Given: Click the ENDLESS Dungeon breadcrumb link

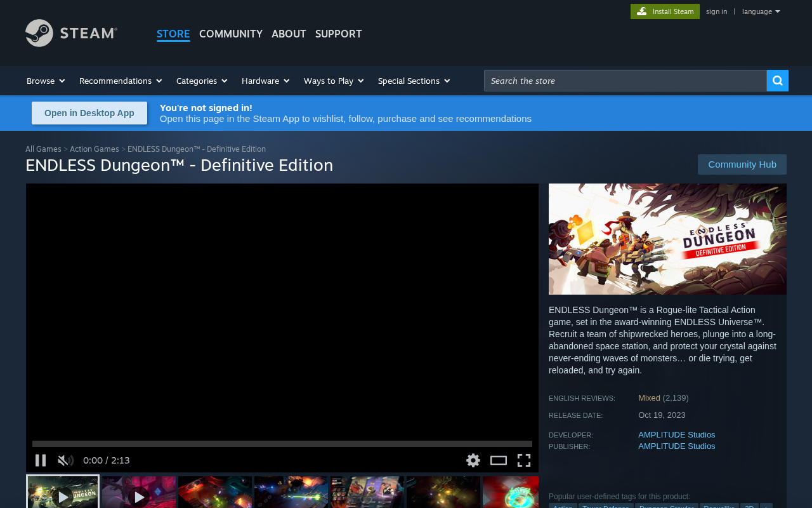Looking at the screenshot, I should pos(197,149).
